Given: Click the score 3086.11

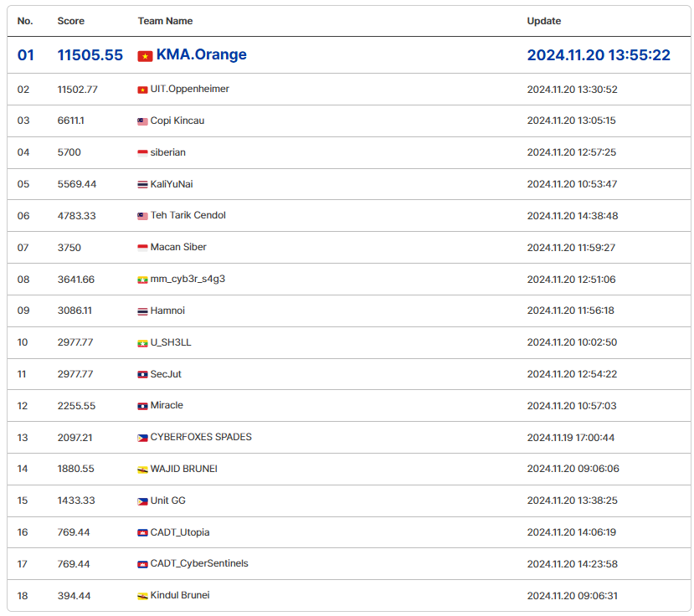Looking at the screenshot, I should coord(75,311).
